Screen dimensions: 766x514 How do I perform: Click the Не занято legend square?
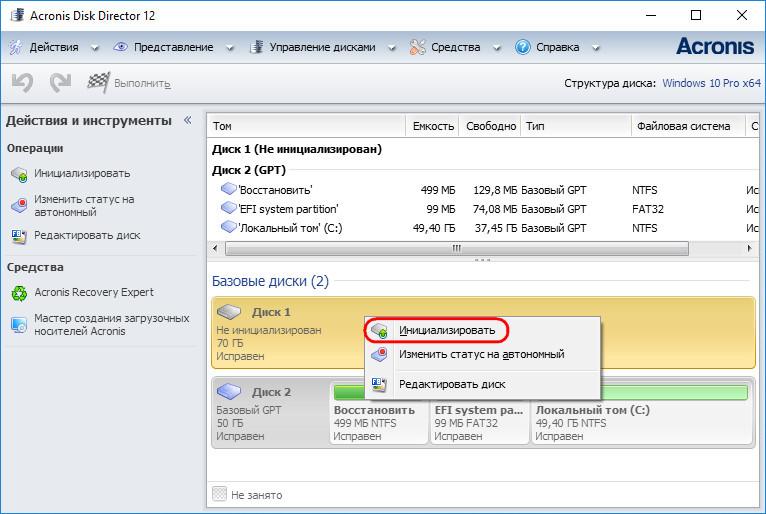(219, 494)
